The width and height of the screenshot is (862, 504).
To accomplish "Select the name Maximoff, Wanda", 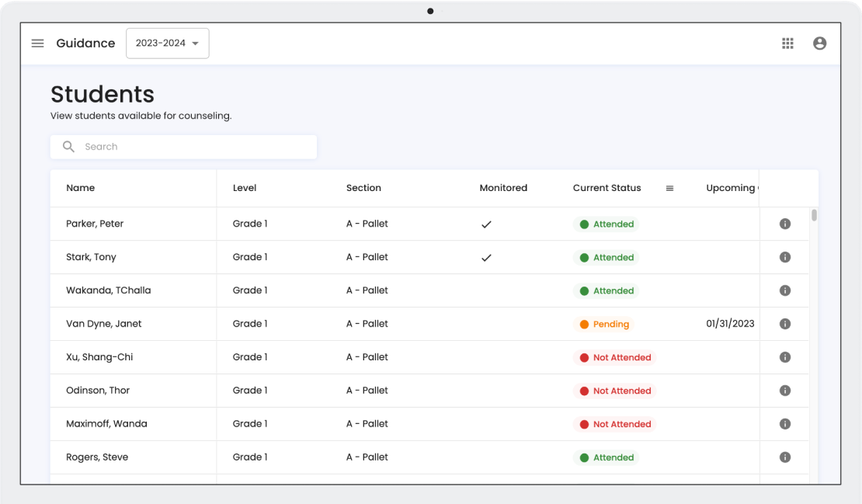I will pyautogui.click(x=106, y=424).
